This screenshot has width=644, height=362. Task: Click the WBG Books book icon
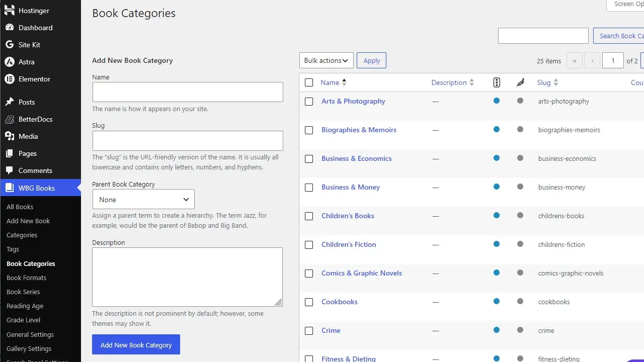coord(9,188)
